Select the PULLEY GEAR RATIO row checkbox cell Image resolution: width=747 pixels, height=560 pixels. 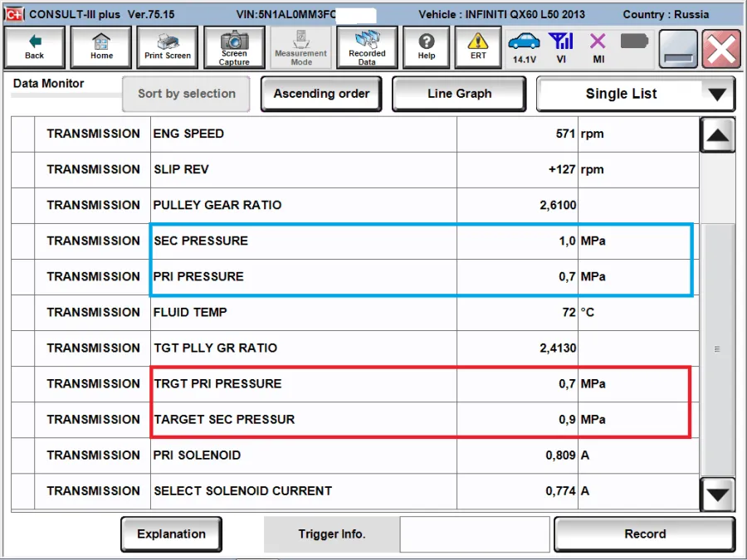[23, 206]
